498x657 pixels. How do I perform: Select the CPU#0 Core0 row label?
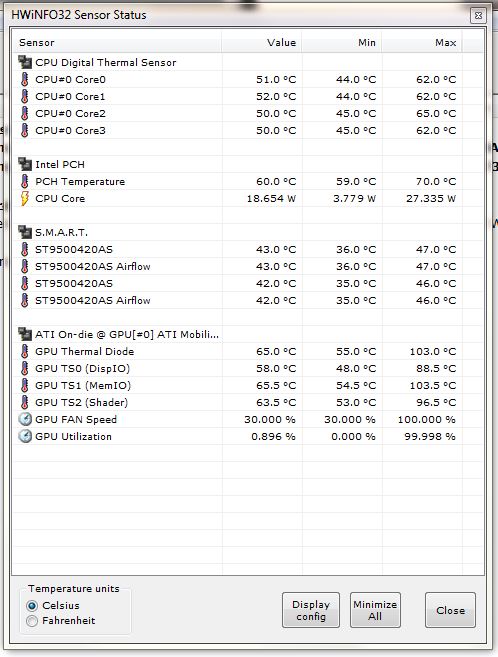70,80
